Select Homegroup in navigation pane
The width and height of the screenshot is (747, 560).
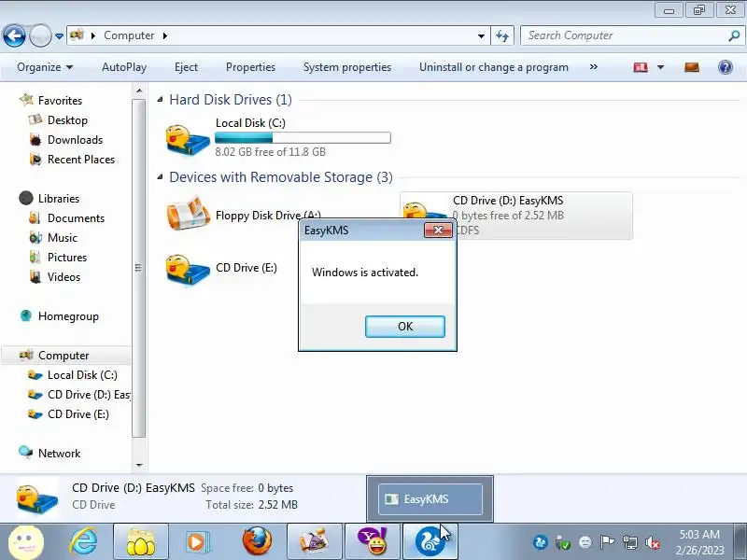[68, 316]
